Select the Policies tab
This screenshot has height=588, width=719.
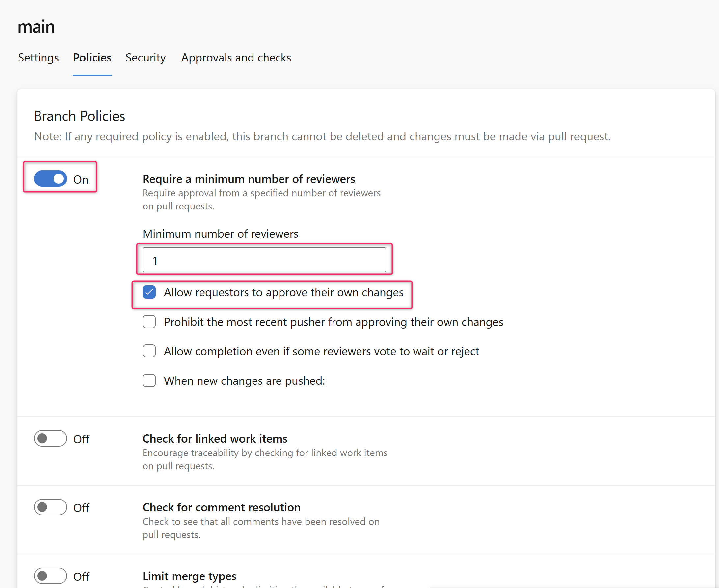coord(92,58)
